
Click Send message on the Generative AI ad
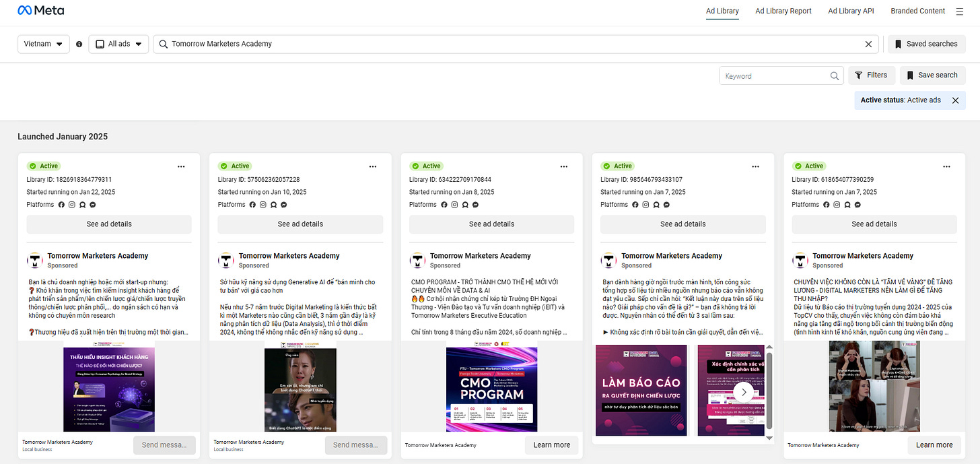pyautogui.click(x=355, y=445)
